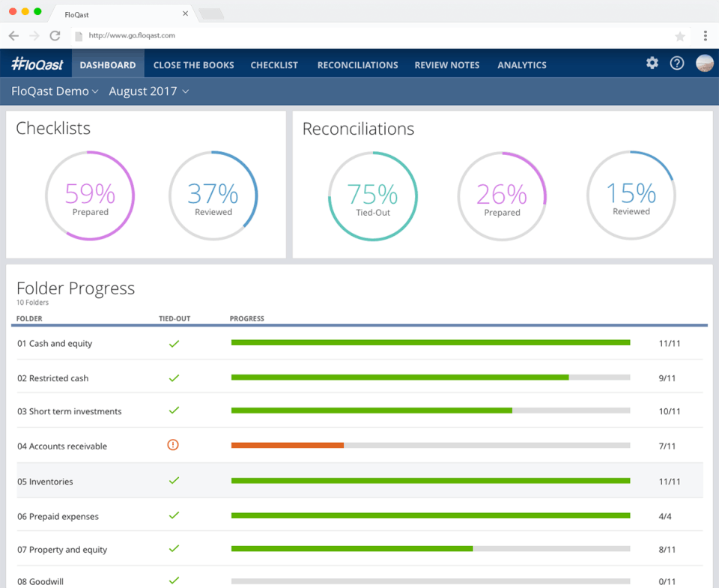Image resolution: width=719 pixels, height=588 pixels.
Task: Switch to Close the Books tab
Action: click(193, 65)
